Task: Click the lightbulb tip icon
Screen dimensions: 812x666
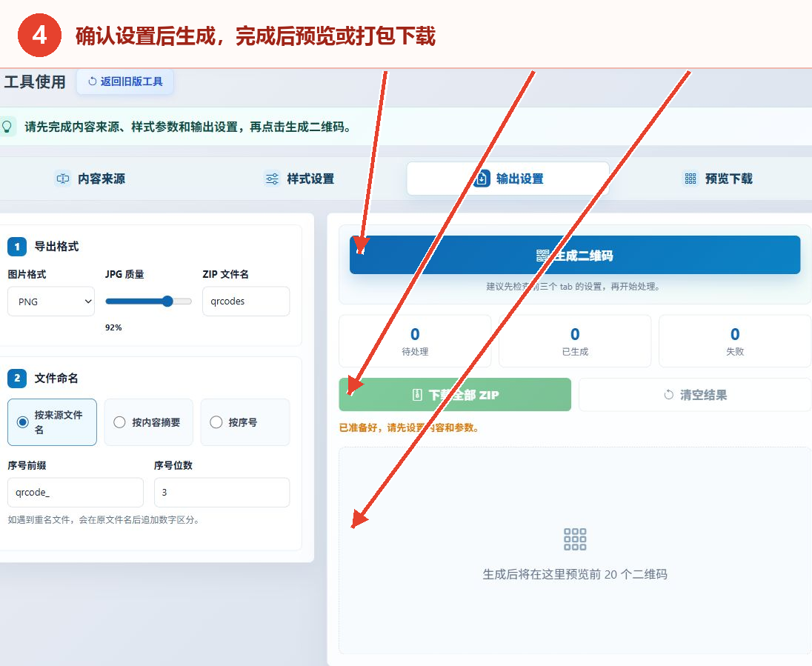Action: pyautogui.click(x=7, y=127)
